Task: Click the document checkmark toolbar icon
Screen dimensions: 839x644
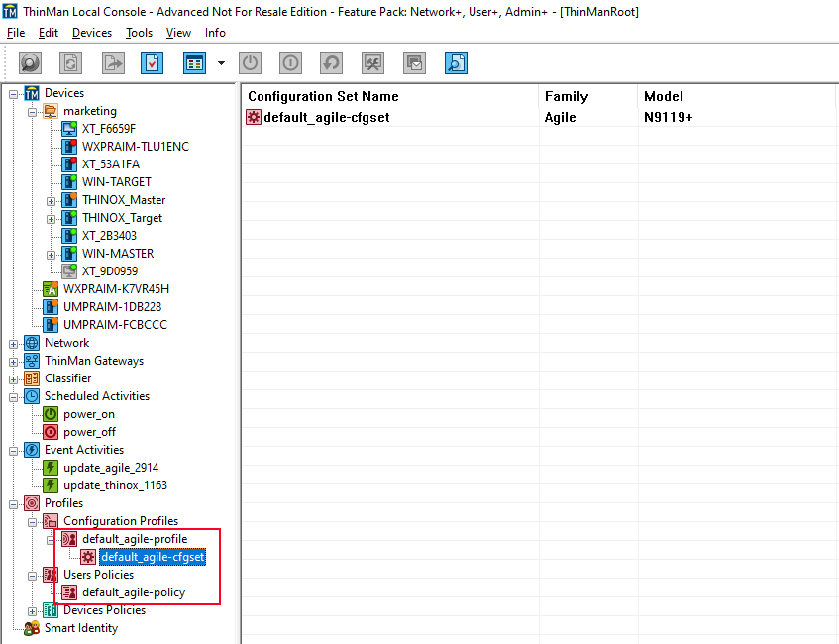Action: click(152, 63)
